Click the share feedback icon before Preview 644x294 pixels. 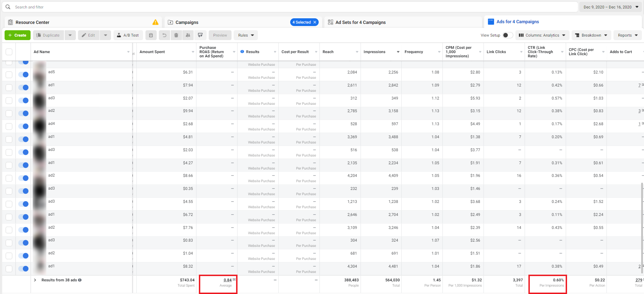pyautogui.click(x=200, y=35)
